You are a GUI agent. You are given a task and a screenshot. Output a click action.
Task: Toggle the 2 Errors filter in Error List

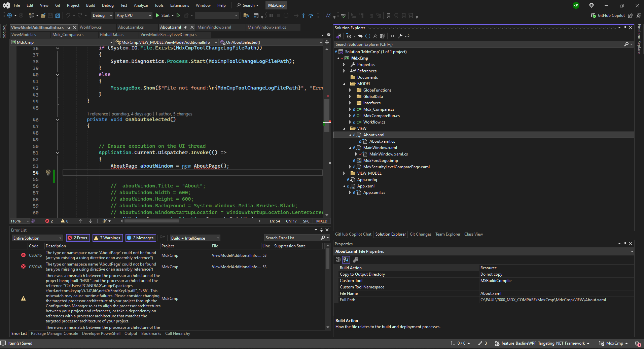point(78,238)
